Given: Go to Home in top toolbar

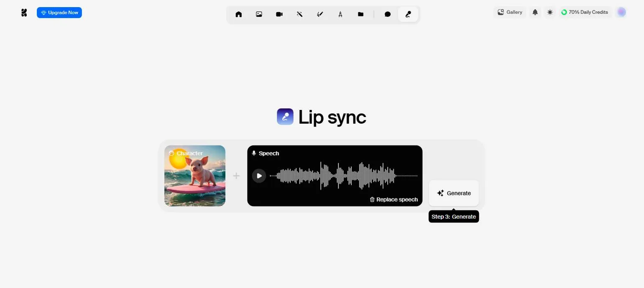Looking at the screenshot, I should (239, 14).
